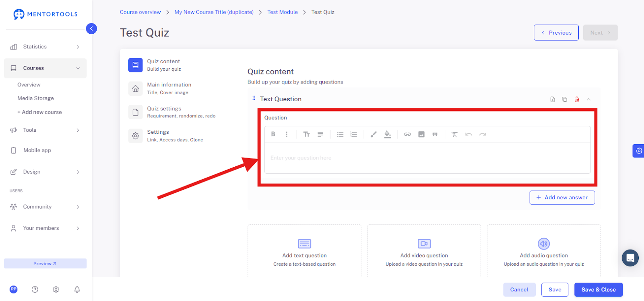Open the Settings tab (Link, Access days)
The height and width of the screenshot is (301, 644).
(x=175, y=136)
